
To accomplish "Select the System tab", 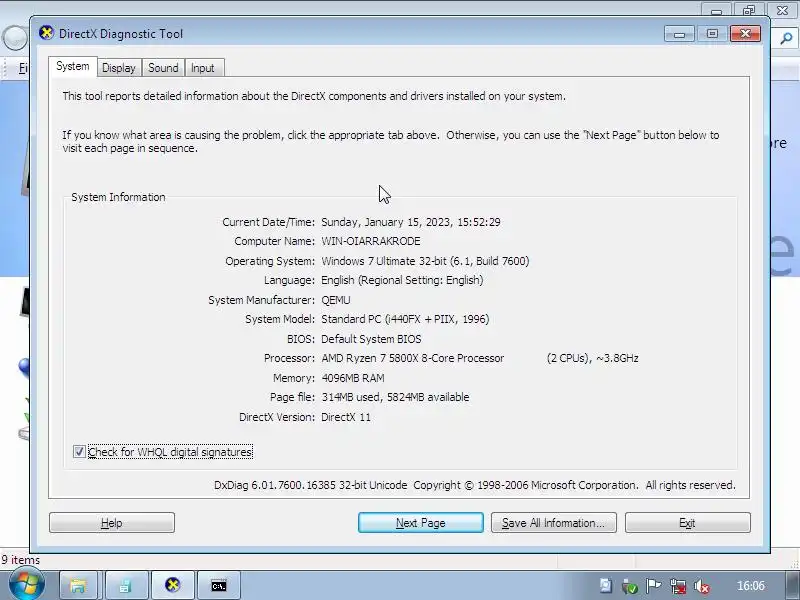I will coord(73,66).
